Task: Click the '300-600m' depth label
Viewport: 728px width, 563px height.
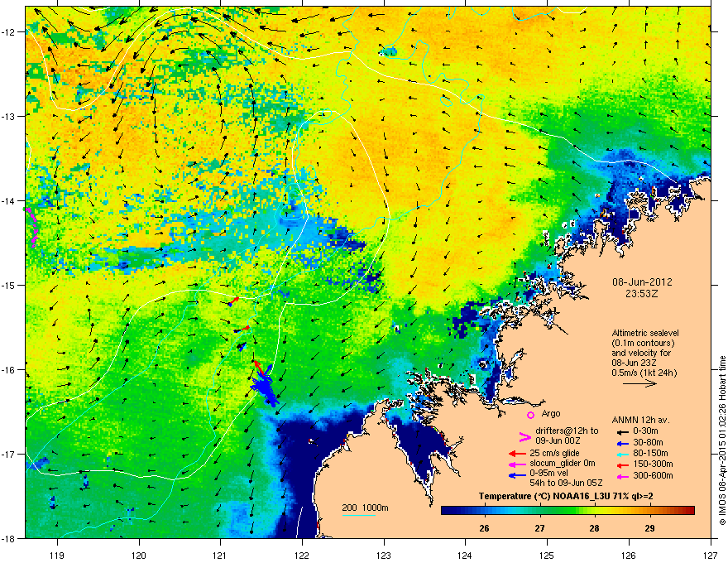Action: point(653,476)
